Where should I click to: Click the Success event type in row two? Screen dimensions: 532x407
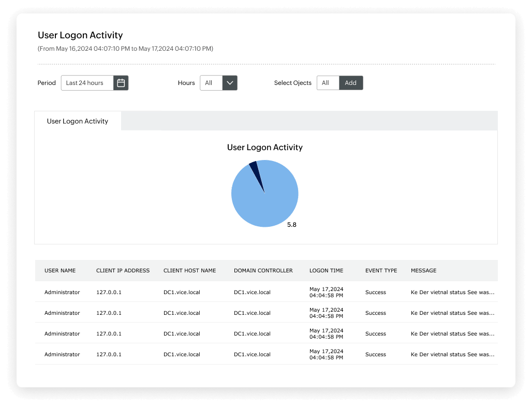[x=375, y=313]
